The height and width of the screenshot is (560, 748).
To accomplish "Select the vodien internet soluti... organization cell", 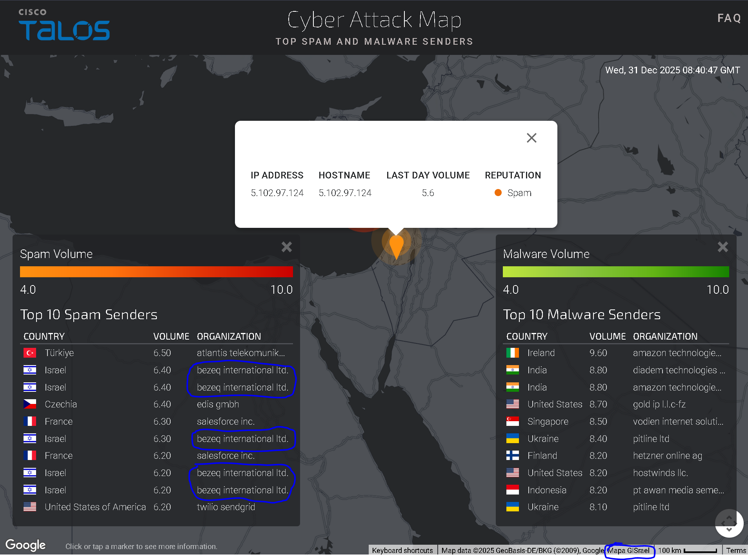I will [678, 422].
